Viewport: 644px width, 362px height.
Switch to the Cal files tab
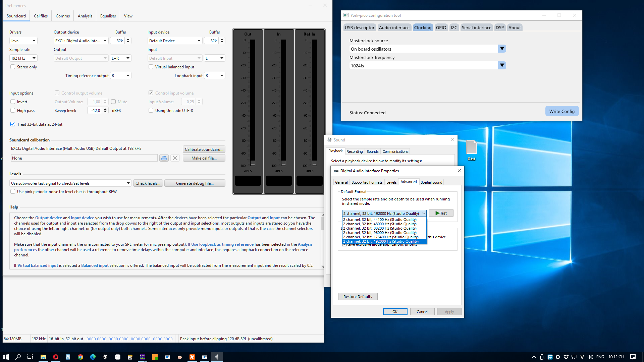pos(41,16)
